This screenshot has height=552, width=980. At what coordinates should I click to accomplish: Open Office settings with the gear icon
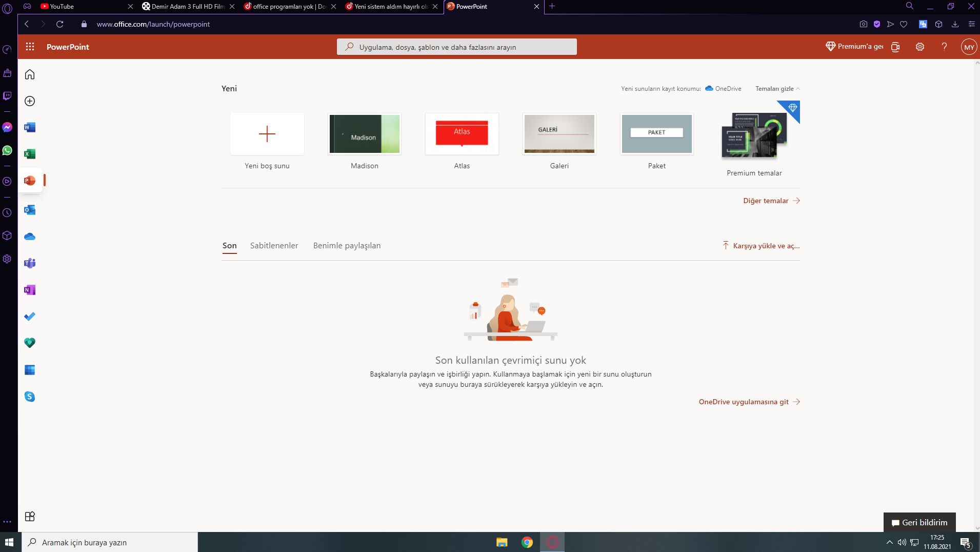pos(919,47)
